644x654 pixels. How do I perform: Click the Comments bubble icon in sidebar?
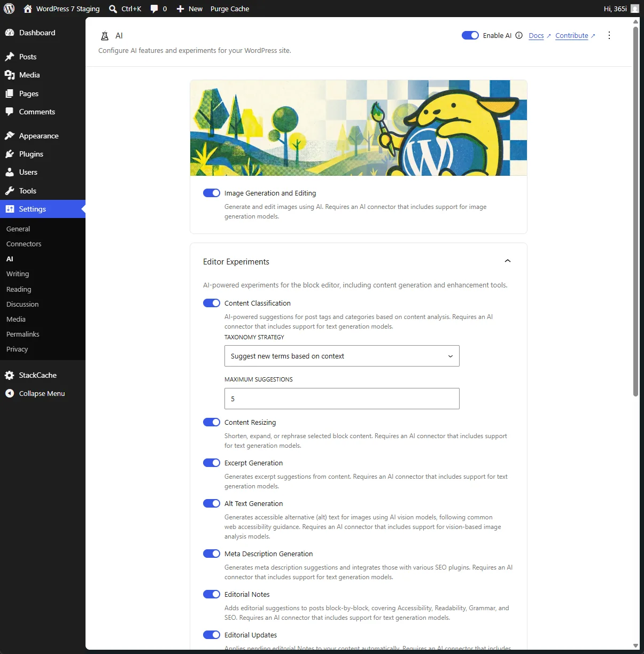(x=10, y=112)
